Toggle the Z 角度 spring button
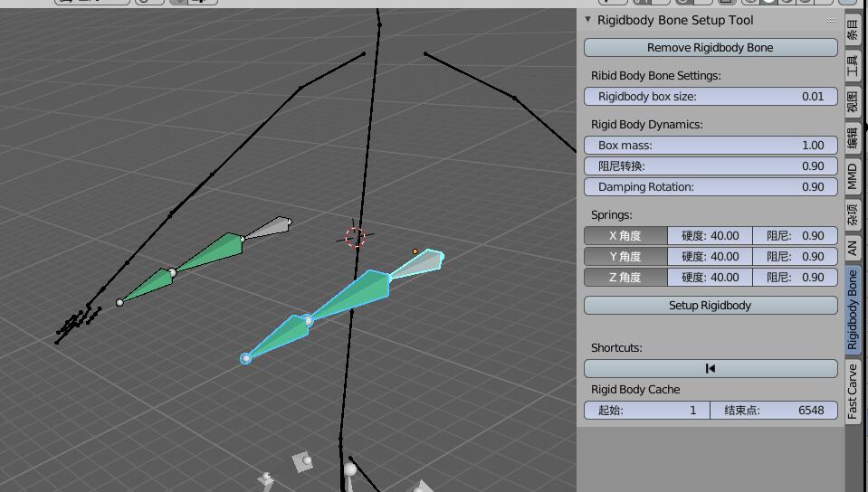 click(625, 278)
